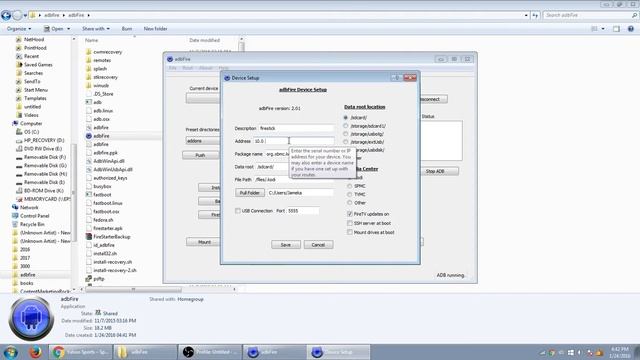Select the TVMC media center option
Viewport: 640px width, 360px height.
click(349, 194)
